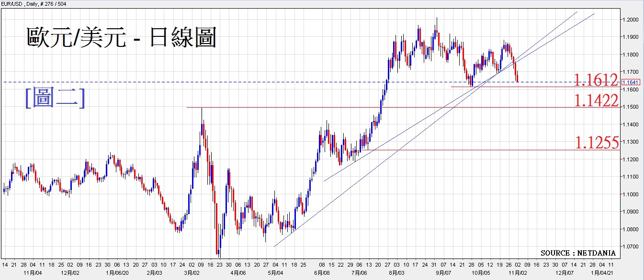Click the 1.2000 value on price axis
The image size is (644, 280).
tap(630, 20)
